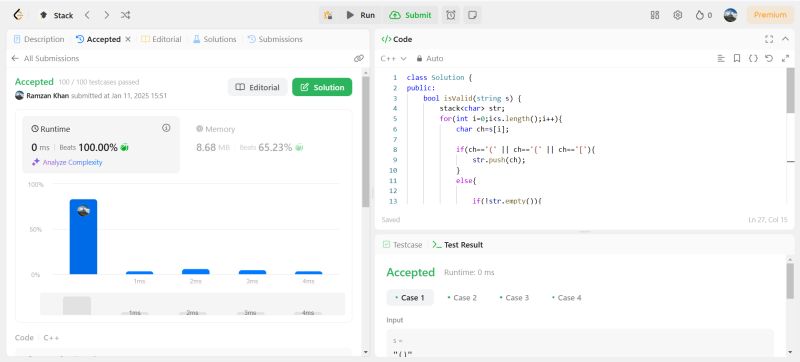Screen dimensions: 800x362
Task: Go to next problem arrow
Action: click(106, 15)
